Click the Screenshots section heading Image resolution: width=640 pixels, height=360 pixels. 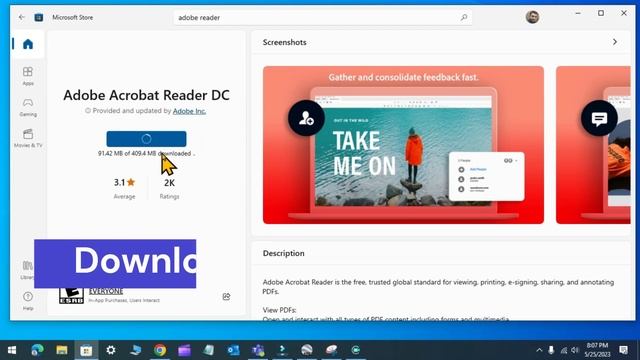pyautogui.click(x=284, y=42)
